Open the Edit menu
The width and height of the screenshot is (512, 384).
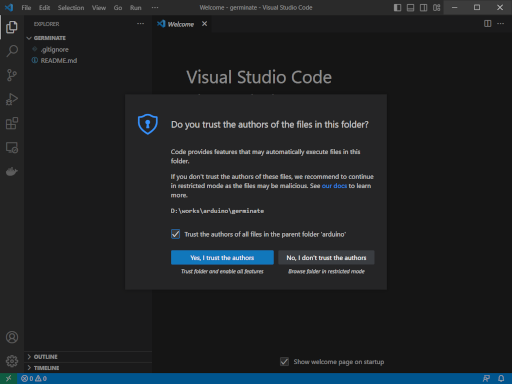click(x=44, y=7)
